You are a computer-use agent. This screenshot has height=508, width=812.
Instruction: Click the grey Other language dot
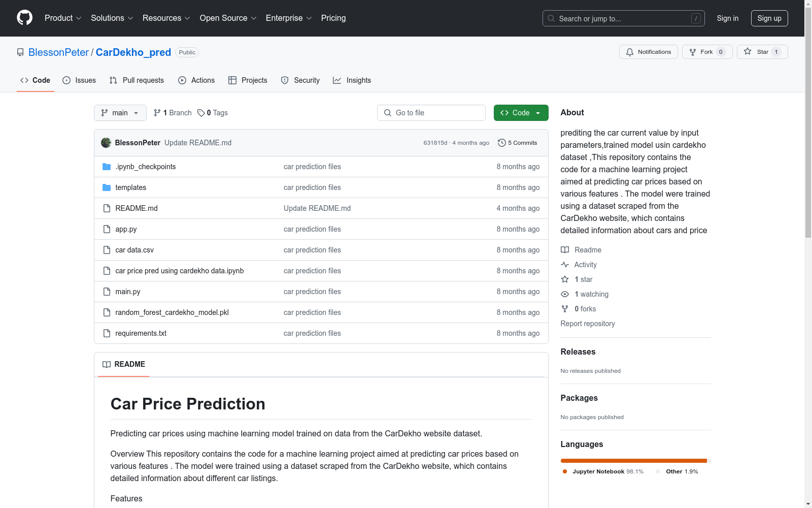pyautogui.click(x=658, y=471)
